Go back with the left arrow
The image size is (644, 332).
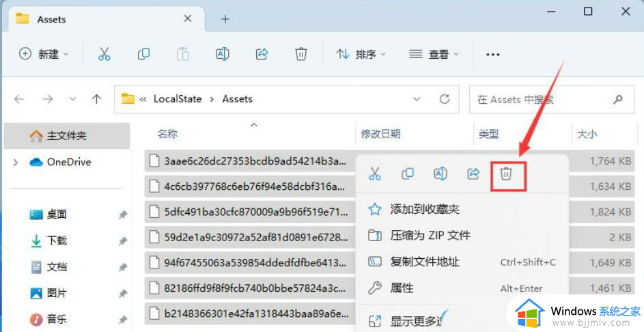click(x=19, y=99)
